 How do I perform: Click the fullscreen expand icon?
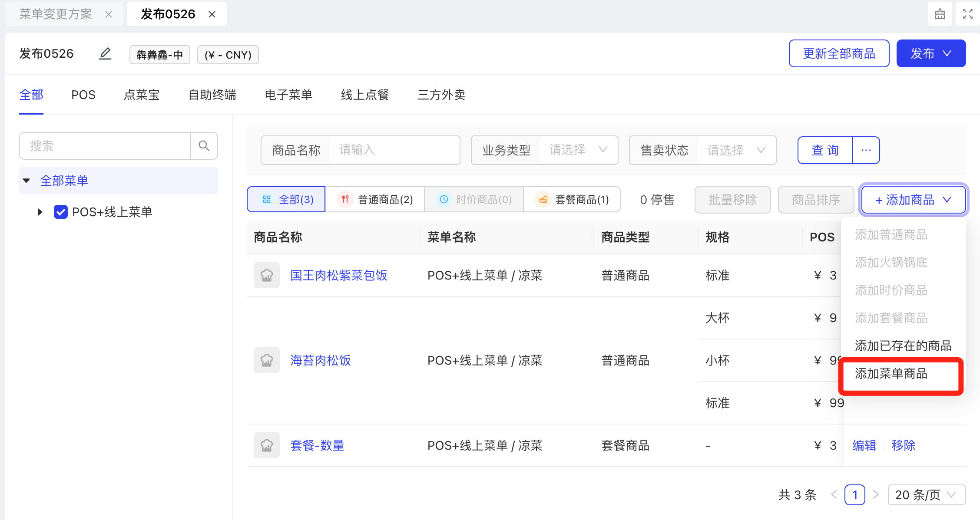click(x=967, y=14)
